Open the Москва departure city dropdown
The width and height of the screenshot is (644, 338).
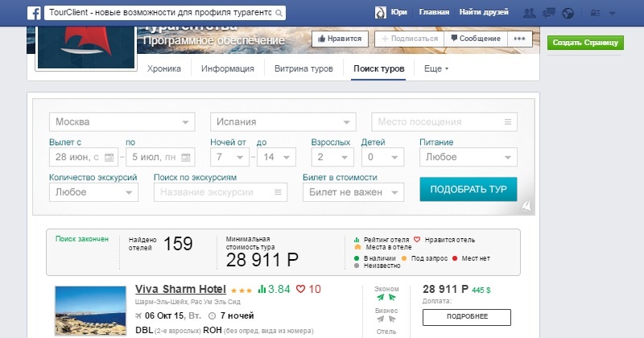(122, 122)
